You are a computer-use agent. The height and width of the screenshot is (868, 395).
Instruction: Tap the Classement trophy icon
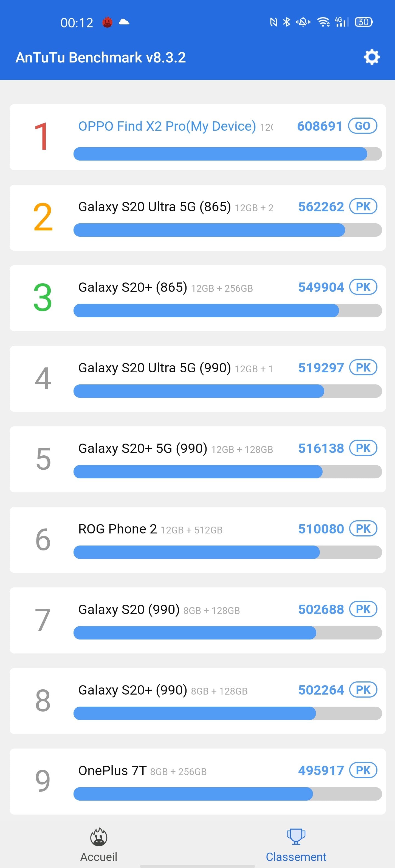tap(296, 836)
